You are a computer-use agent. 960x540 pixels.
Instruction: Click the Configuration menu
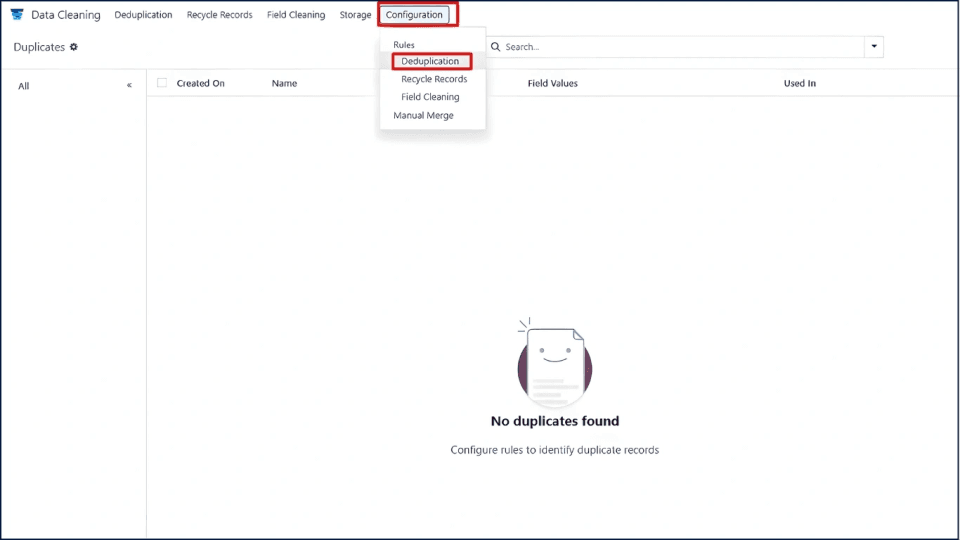point(414,15)
